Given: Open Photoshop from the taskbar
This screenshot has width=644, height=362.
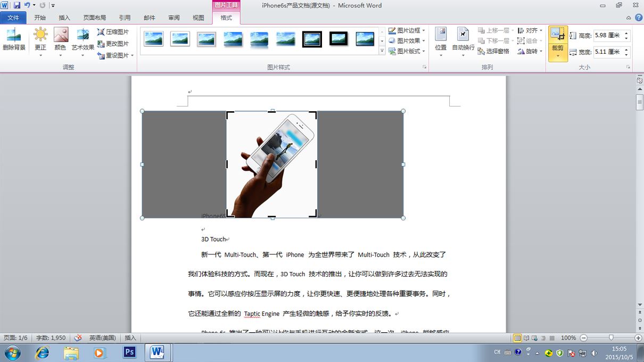Looking at the screenshot, I should (129, 352).
